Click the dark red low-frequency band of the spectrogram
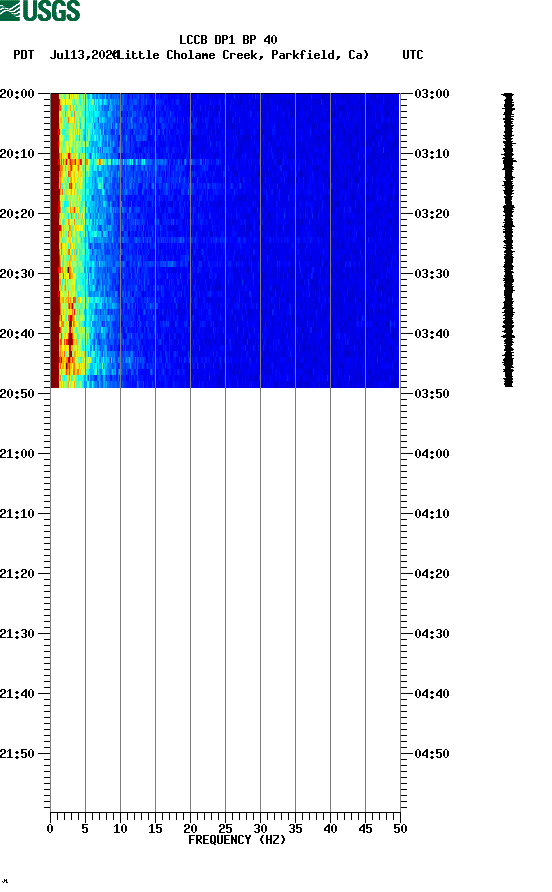The image size is (552, 892). [55, 240]
